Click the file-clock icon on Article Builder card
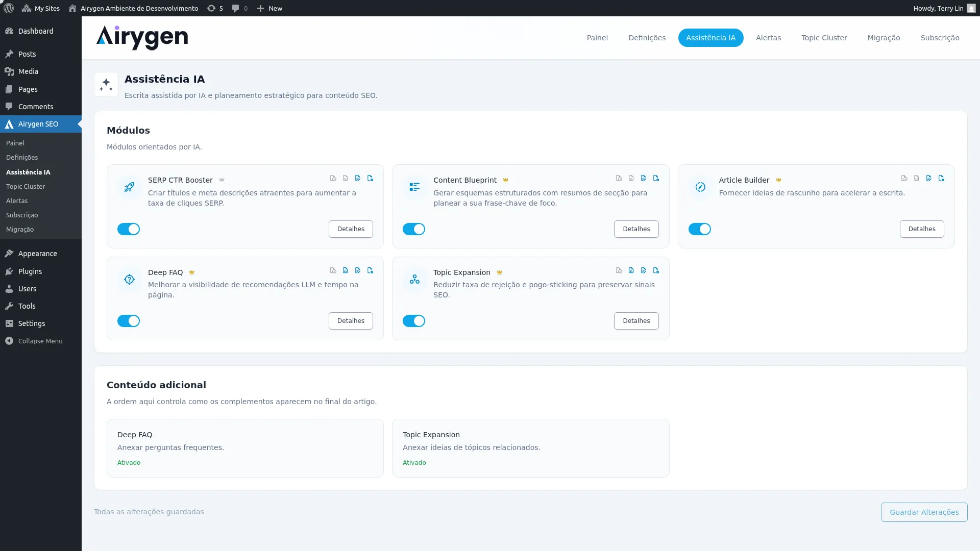Viewport: 980px width, 551px height. 904,178
